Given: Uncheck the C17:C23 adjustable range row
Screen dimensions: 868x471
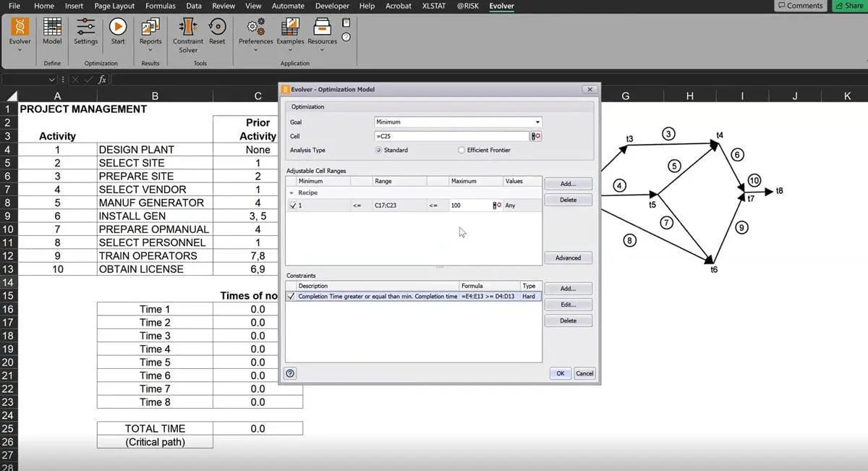Looking at the screenshot, I should (292, 205).
